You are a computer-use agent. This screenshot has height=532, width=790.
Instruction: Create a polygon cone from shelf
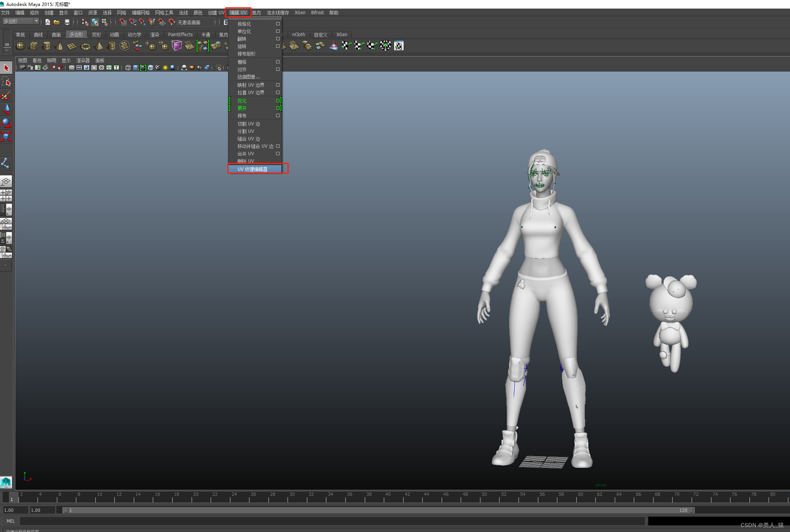[x=59, y=46]
